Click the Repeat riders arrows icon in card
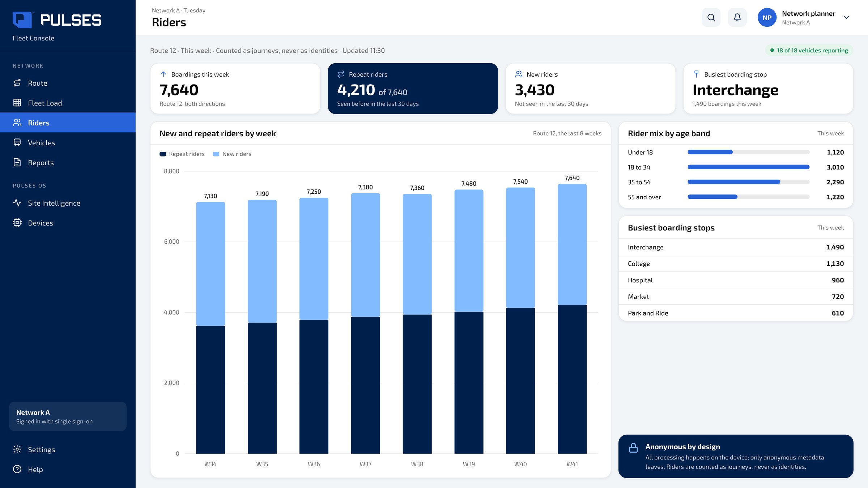This screenshot has height=488, width=868. click(x=341, y=74)
